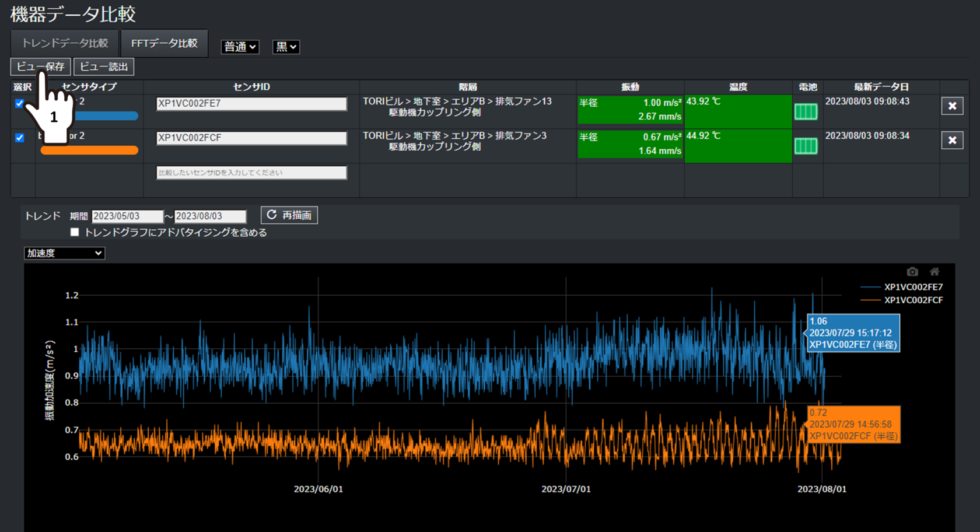Click vibration value 2.67 mm/s
Image resolution: width=980 pixels, height=532 pixels.
(x=660, y=117)
